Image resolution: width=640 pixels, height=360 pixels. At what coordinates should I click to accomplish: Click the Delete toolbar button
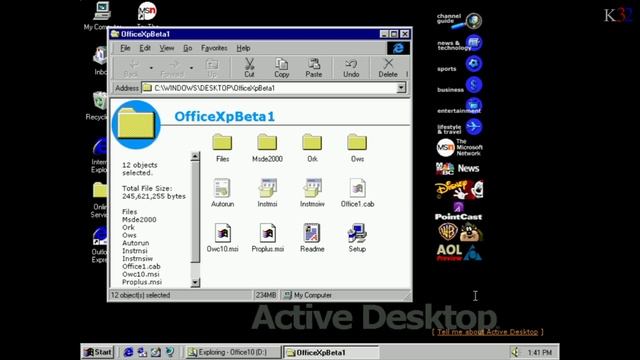(388, 68)
